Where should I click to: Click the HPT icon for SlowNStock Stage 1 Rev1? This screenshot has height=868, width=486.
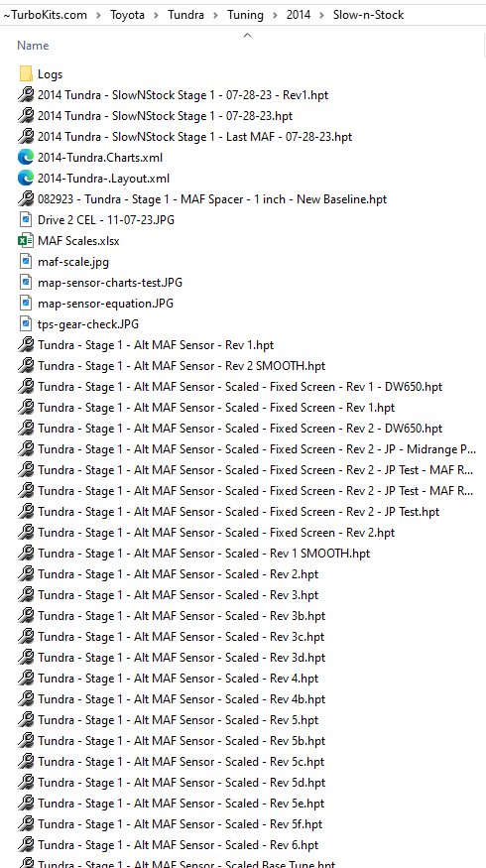(26, 94)
